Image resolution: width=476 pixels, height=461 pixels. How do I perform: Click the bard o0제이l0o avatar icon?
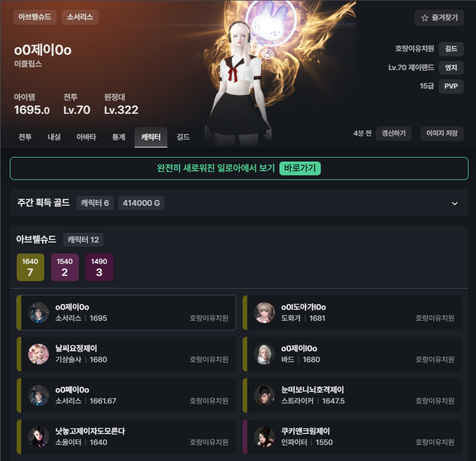pos(264,354)
